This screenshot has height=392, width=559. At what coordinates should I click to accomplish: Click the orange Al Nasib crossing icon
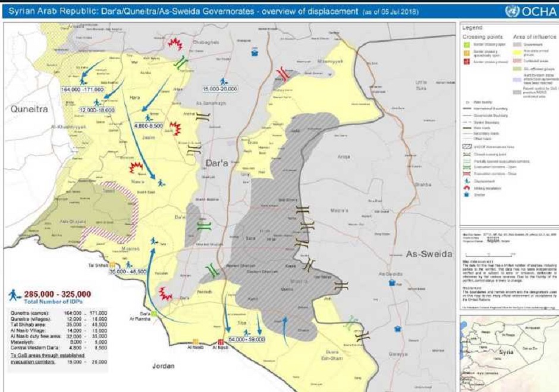195,342
